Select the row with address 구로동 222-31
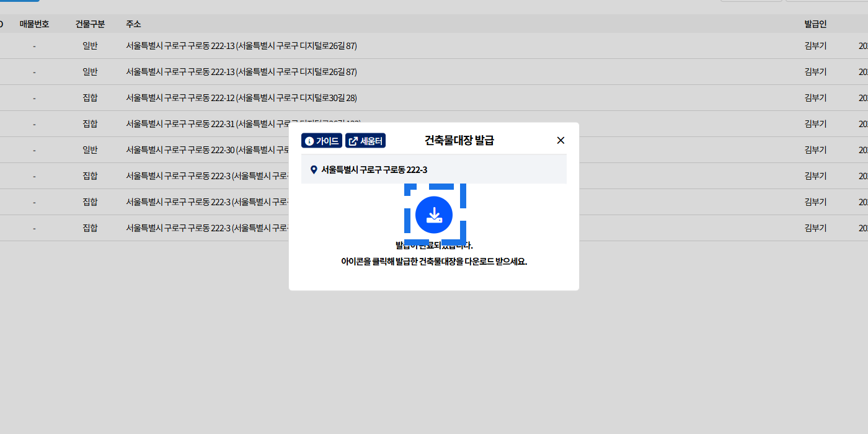This screenshot has width=868, height=434. [x=205, y=124]
